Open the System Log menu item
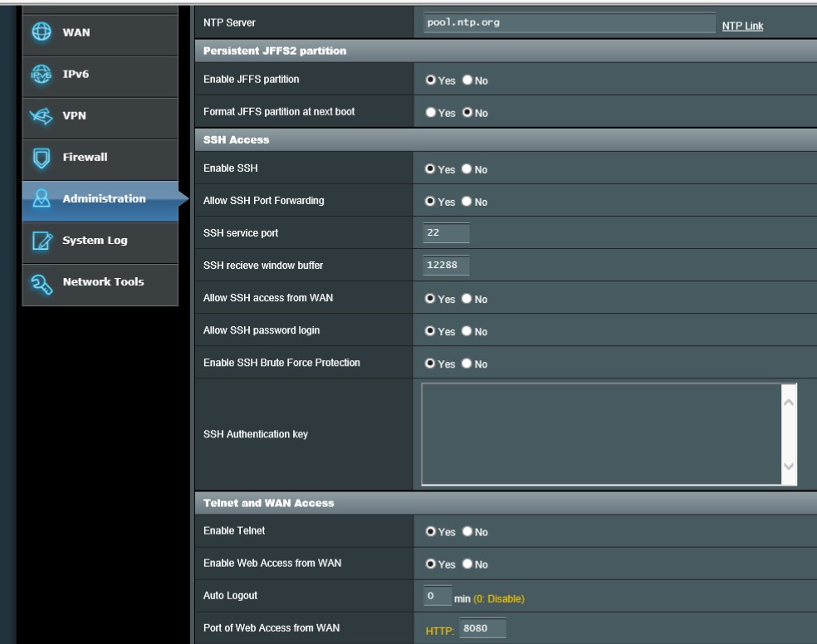817x644 pixels. click(95, 241)
